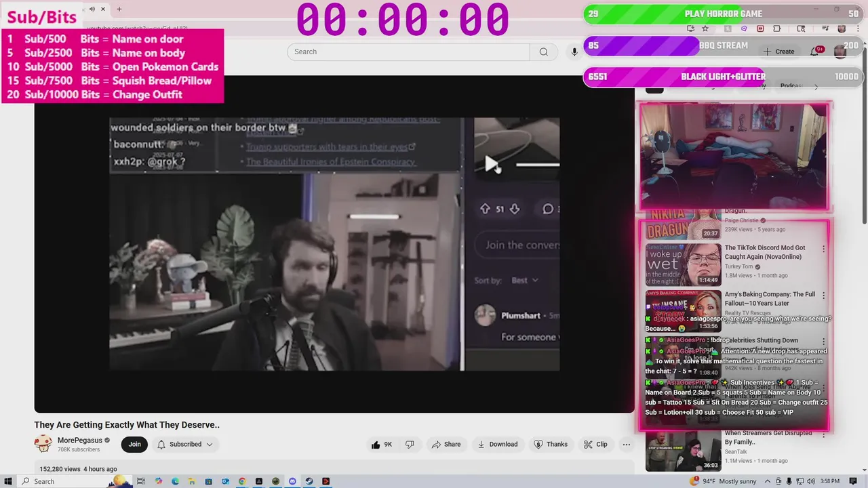This screenshot has width=868, height=488.
Task: Click the MorePegasus channel avatar
Action: [43, 445]
